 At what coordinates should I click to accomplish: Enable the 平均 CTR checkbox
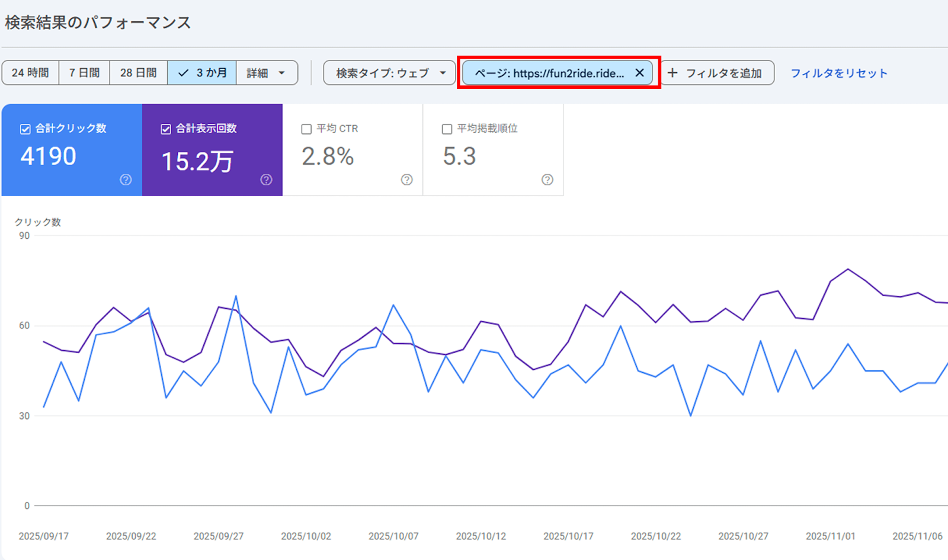click(x=306, y=129)
